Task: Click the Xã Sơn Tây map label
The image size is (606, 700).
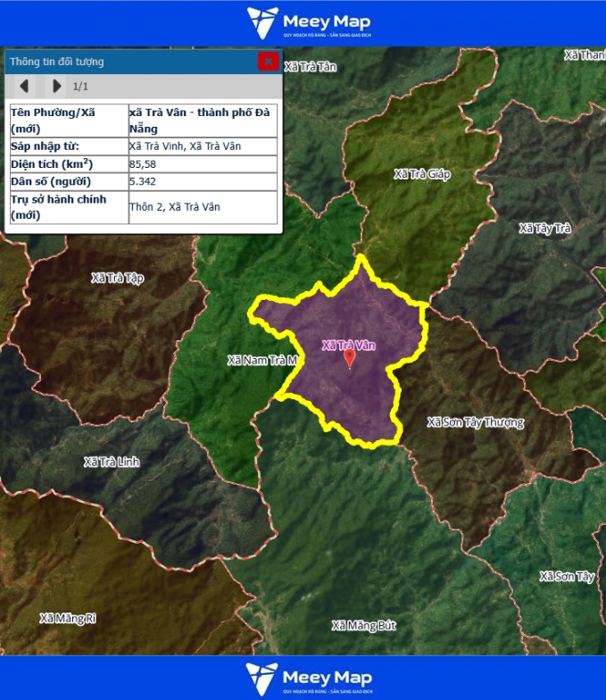Action: coord(567,577)
